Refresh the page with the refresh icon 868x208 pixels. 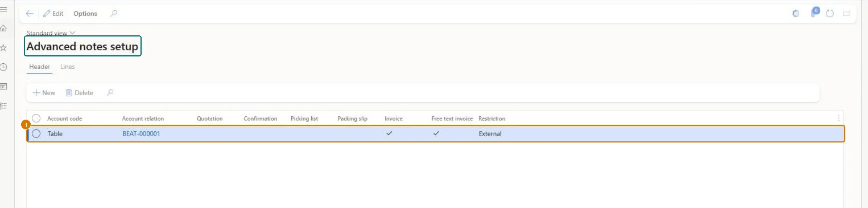830,14
